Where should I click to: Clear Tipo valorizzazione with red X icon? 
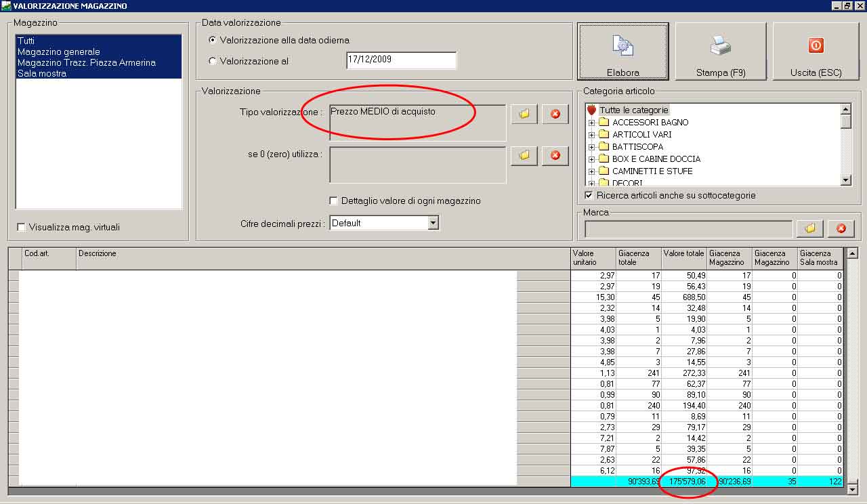[555, 114]
